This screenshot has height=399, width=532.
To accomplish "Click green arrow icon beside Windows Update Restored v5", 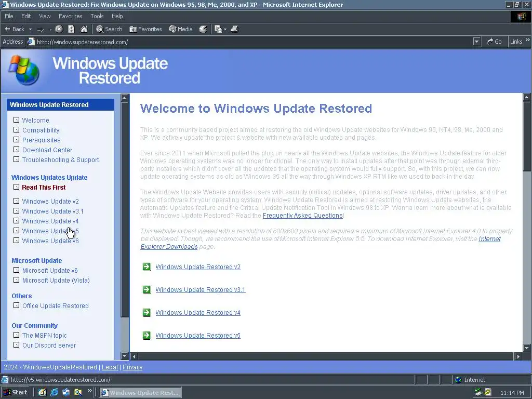I will click(147, 335).
